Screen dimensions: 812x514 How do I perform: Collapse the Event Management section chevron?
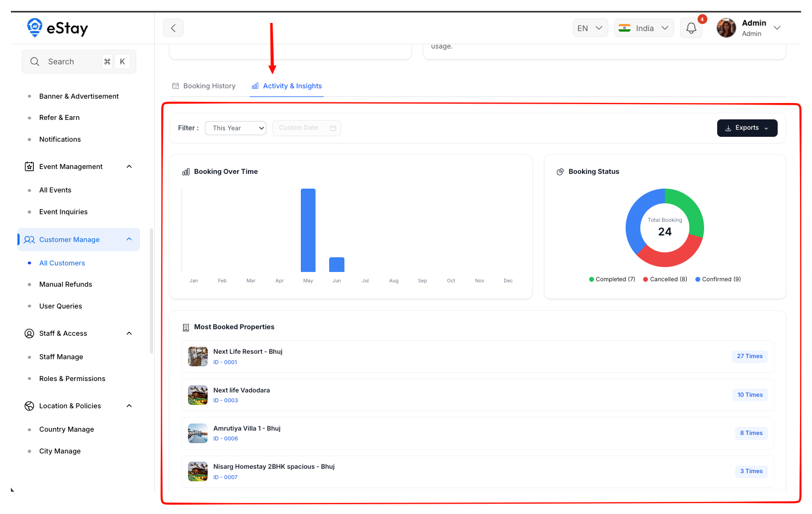[129, 167]
